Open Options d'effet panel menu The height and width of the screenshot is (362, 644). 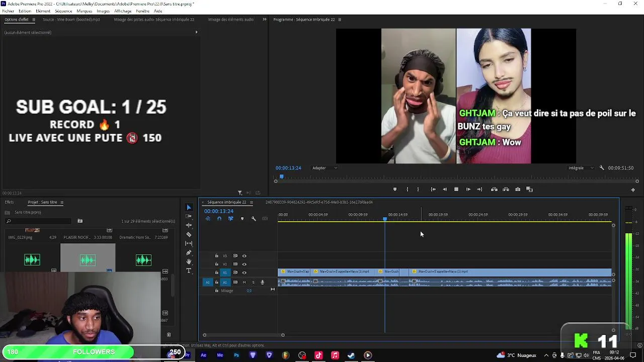point(34,20)
